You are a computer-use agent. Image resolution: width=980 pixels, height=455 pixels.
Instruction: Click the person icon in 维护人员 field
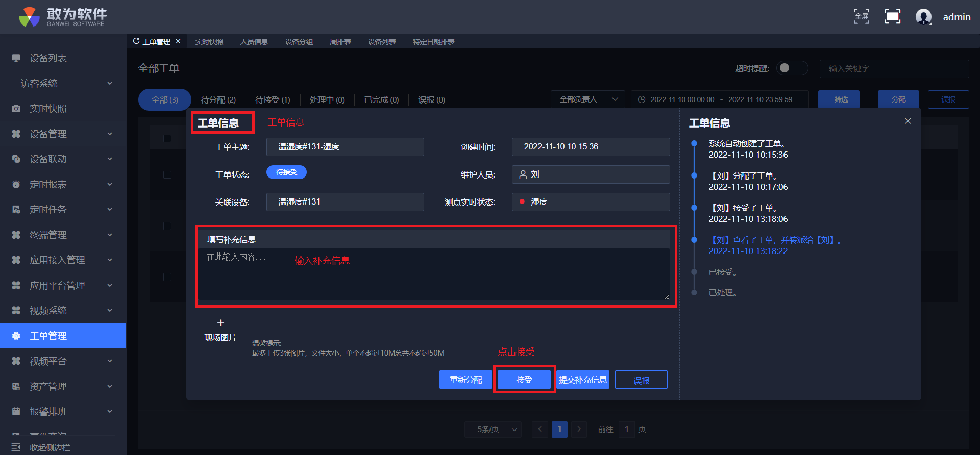pyautogui.click(x=523, y=174)
